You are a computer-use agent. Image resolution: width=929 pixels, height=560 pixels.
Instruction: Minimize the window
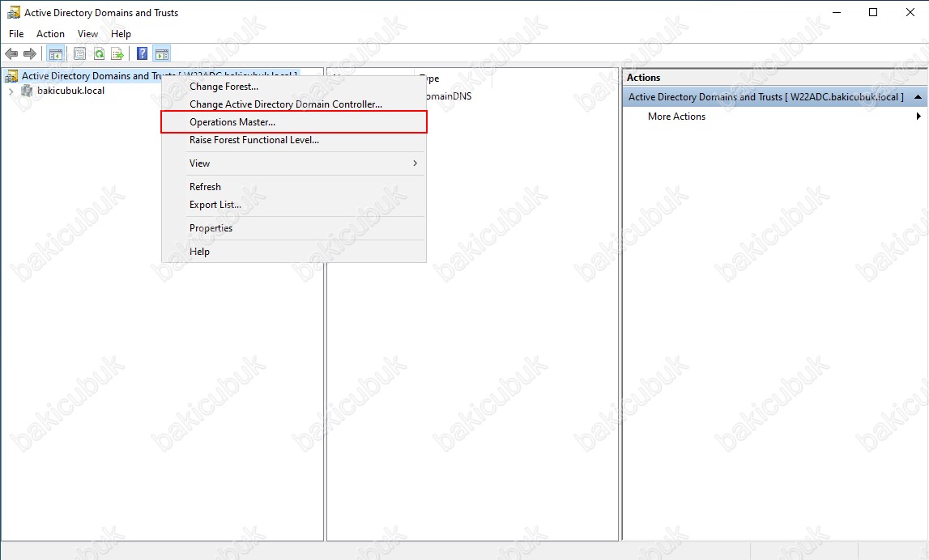click(x=837, y=12)
